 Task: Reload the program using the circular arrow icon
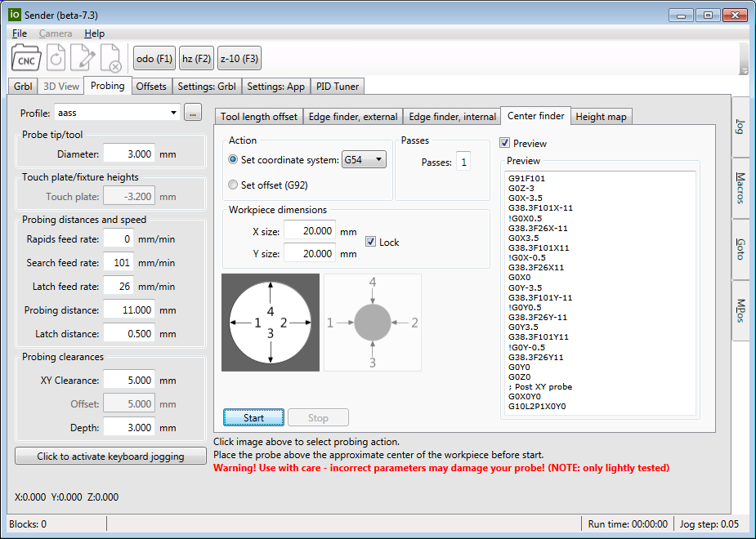pyautogui.click(x=56, y=58)
